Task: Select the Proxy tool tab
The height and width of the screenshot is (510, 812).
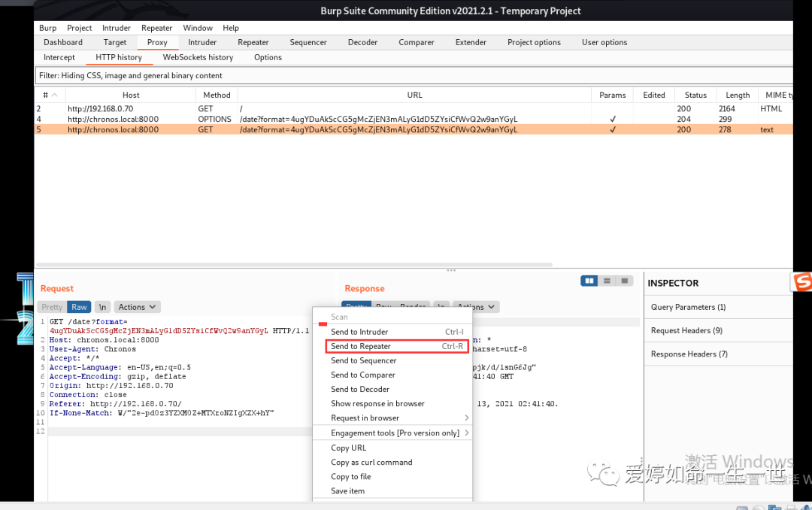Action: point(157,42)
